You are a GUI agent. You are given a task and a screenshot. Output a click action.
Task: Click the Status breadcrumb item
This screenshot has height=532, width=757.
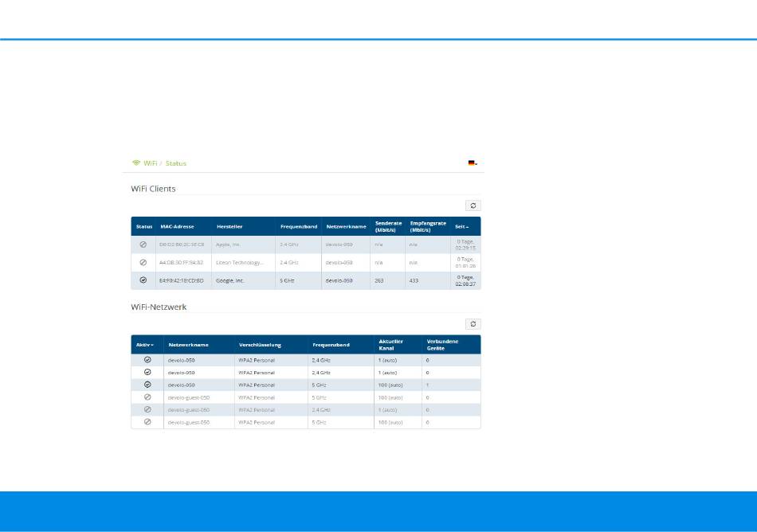click(176, 163)
